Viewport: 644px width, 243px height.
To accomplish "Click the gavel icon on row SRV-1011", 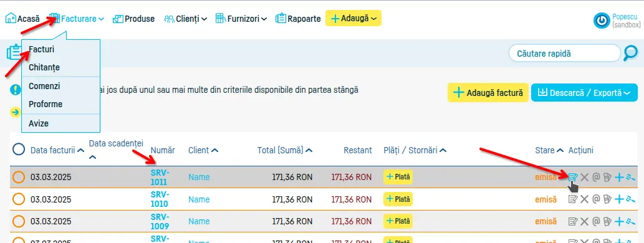I will click(x=630, y=178).
